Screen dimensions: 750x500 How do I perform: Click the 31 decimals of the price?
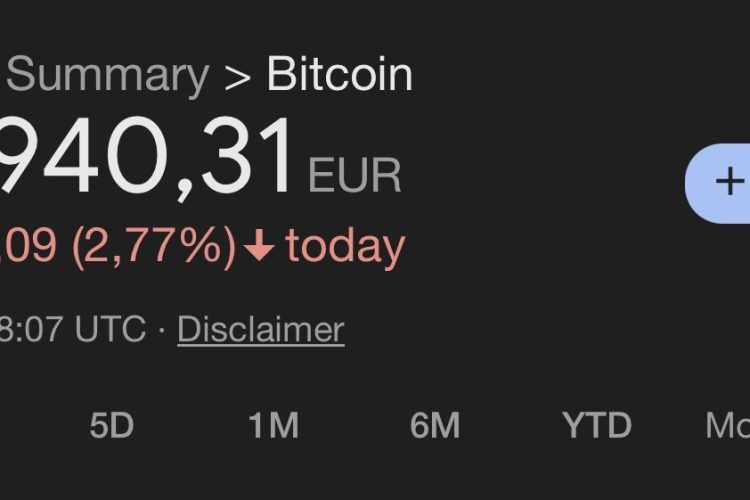(247, 160)
